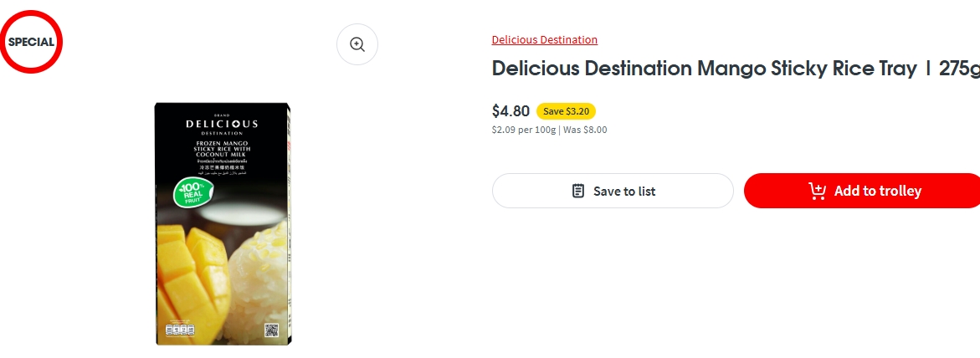Click the trolley icon in Add to trolley

click(x=817, y=191)
